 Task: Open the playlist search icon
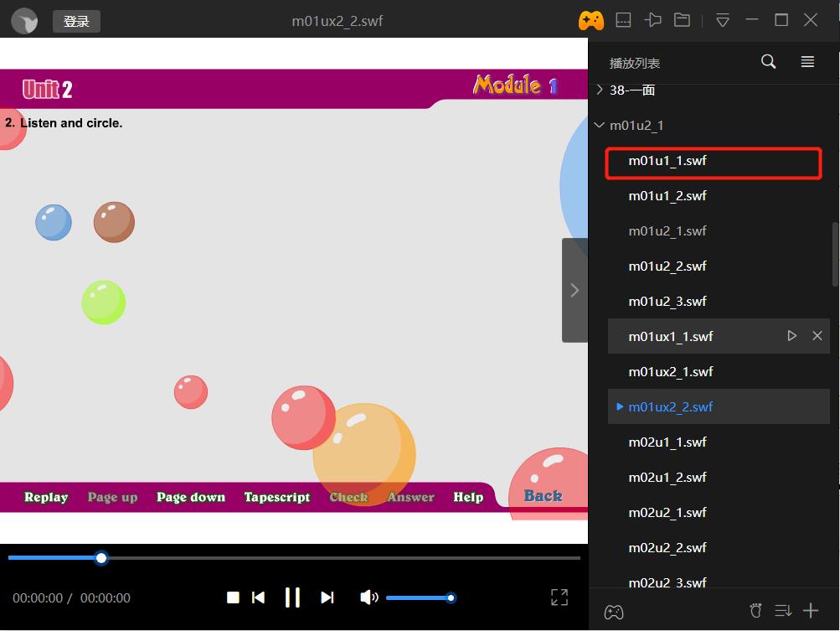click(768, 62)
